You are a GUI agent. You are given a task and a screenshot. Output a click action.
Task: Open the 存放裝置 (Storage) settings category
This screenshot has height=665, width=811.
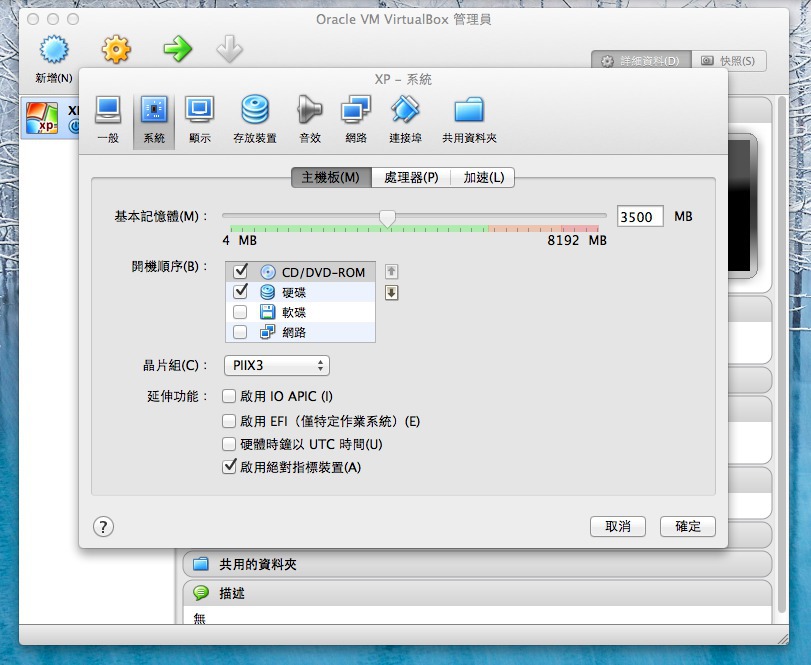click(255, 120)
